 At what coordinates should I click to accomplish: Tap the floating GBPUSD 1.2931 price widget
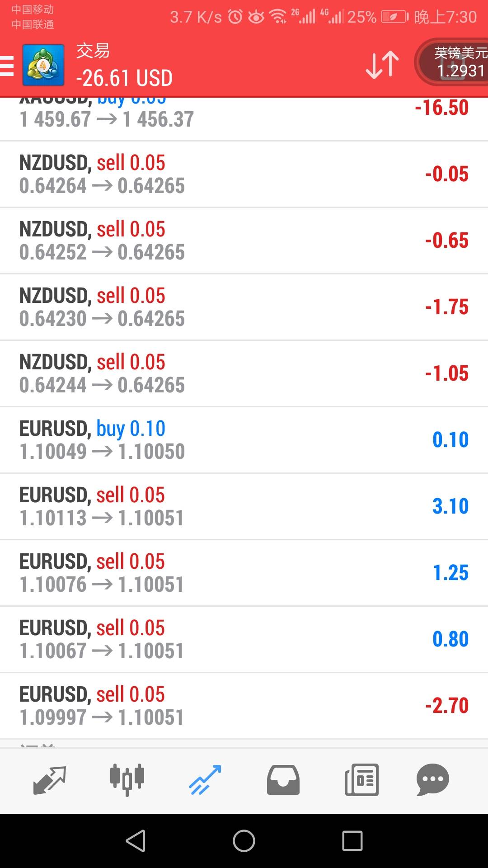pos(454,62)
